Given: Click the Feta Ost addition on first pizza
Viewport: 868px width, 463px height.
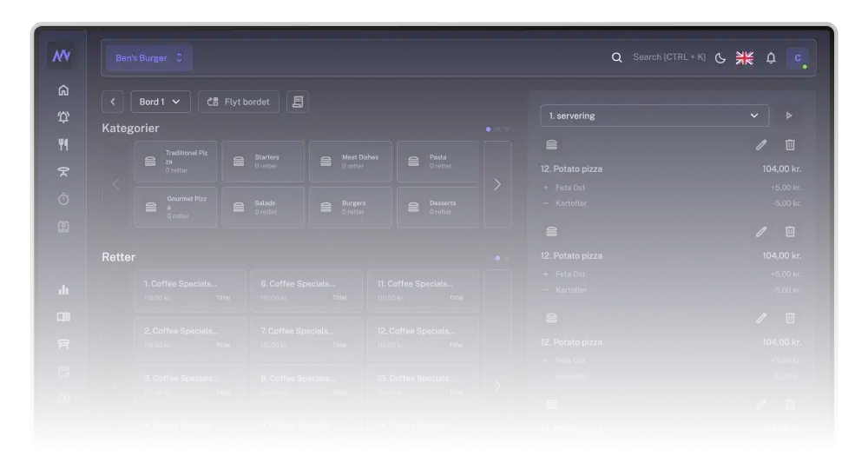Looking at the screenshot, I should 570,188.
